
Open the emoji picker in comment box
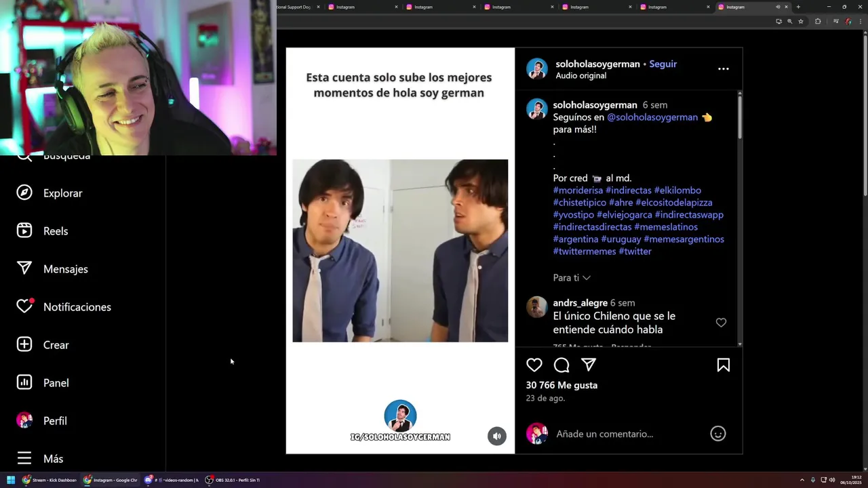click(x=718, y=434)
